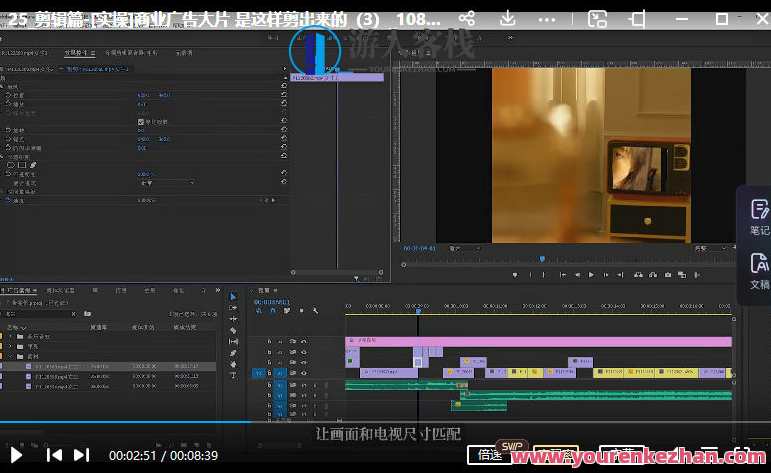Click the download icon in the player header

509,18
